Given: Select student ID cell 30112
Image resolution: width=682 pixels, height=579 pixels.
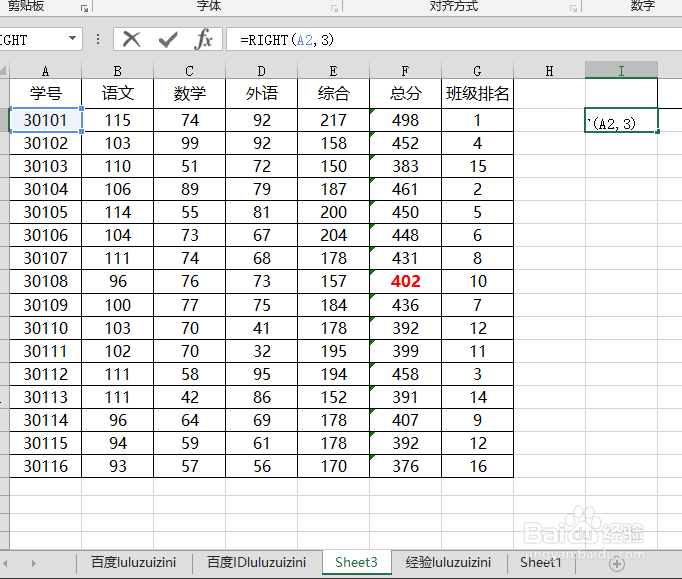Looking at the screenshot, I should tap(45, 374).
